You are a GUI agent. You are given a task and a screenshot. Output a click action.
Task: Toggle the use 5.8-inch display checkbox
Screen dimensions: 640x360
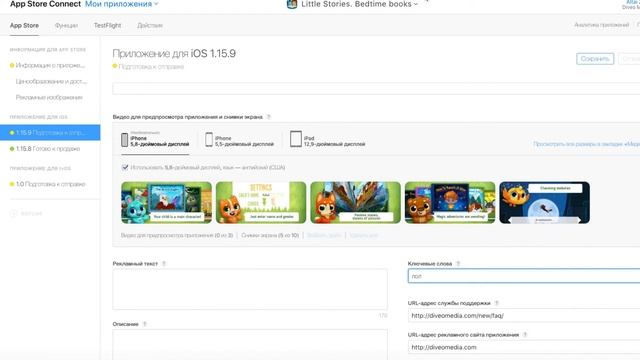[x=125, y=167]
